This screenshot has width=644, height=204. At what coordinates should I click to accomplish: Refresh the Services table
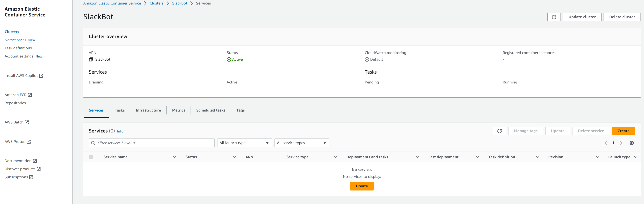tap(499, 131)
